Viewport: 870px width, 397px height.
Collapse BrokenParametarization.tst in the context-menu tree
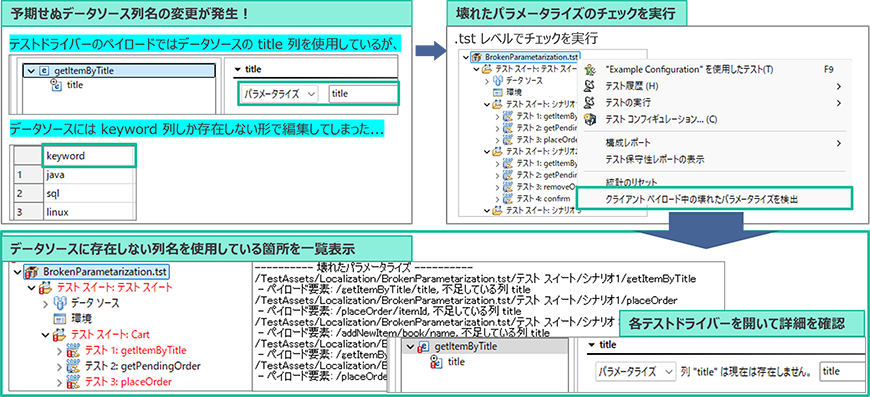tap(465, 57)
